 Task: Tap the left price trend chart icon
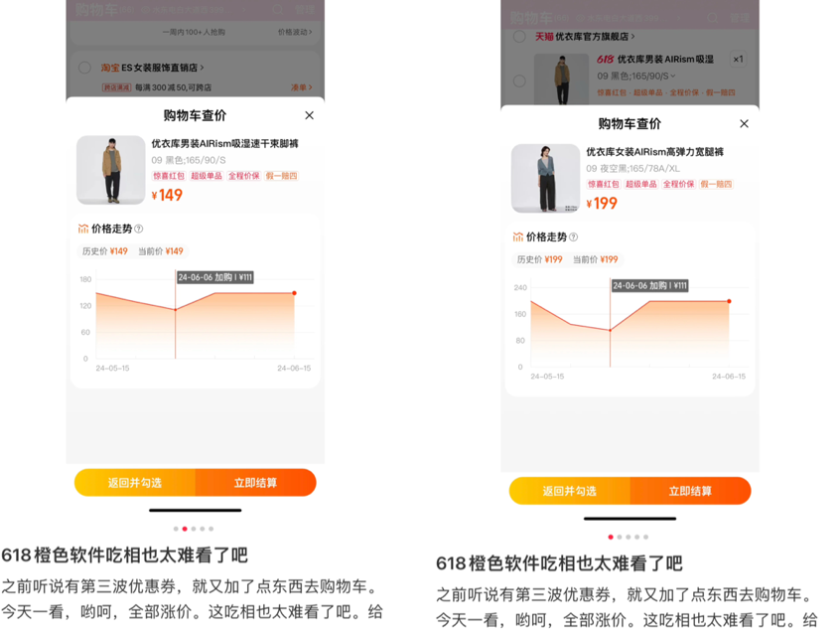83,229
